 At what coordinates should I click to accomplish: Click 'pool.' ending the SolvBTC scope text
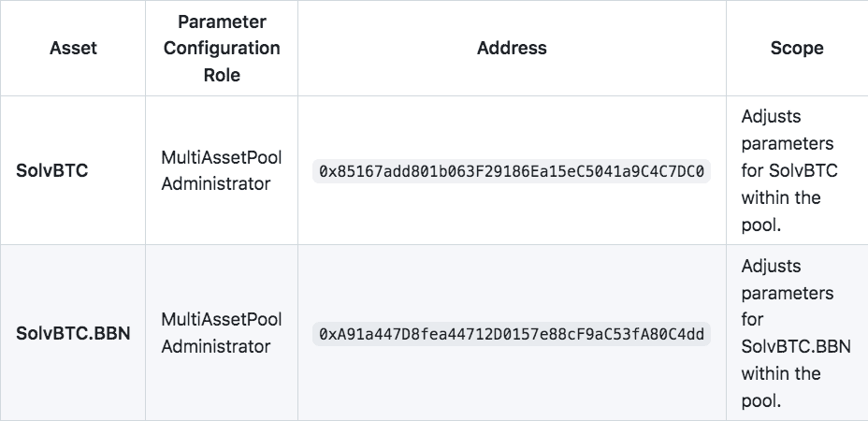760,225
